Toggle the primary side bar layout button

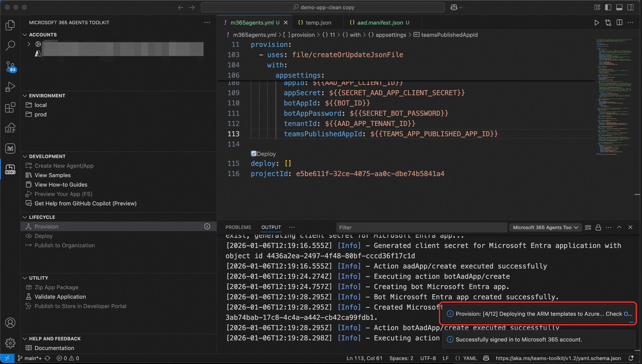click(x=608, y=7)
